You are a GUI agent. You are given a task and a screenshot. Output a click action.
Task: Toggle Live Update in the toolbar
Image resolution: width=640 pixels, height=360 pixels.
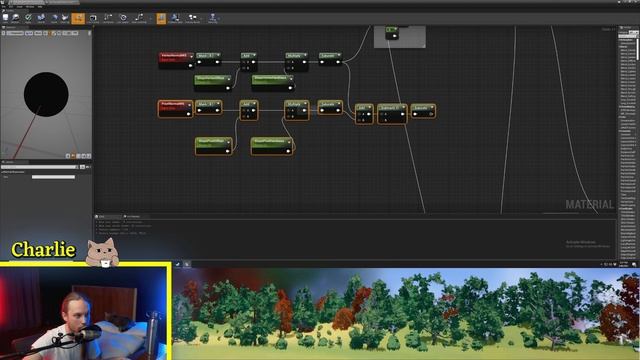click(x=123, y=18)
